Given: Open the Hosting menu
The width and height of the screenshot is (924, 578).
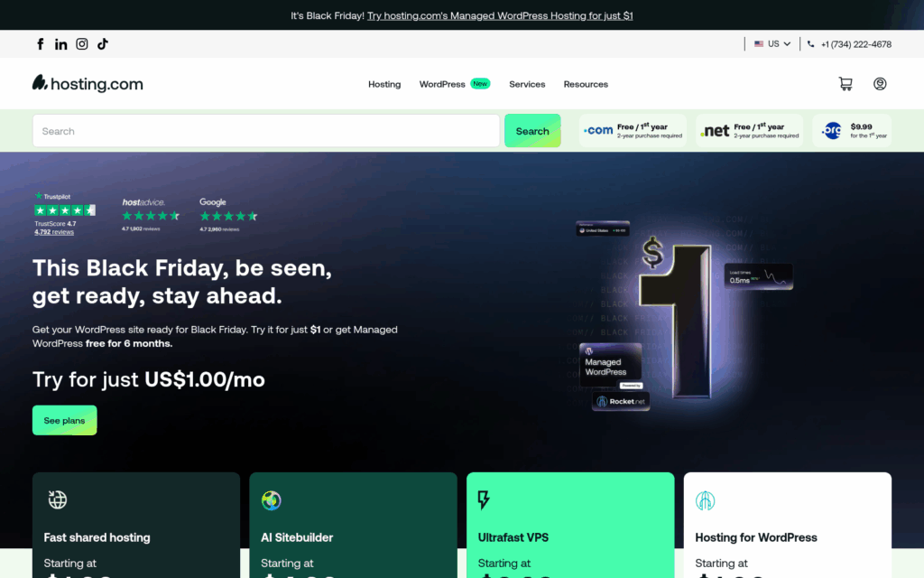Looking at the screenshot, I should click(384, 84).
